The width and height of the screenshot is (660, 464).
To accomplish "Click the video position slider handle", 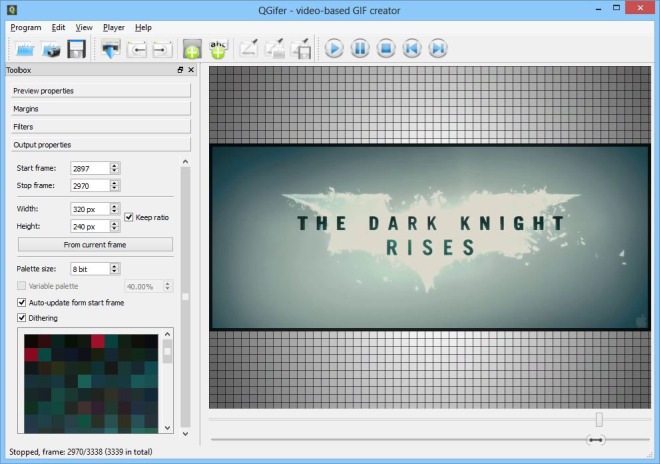I will (599, 419).
